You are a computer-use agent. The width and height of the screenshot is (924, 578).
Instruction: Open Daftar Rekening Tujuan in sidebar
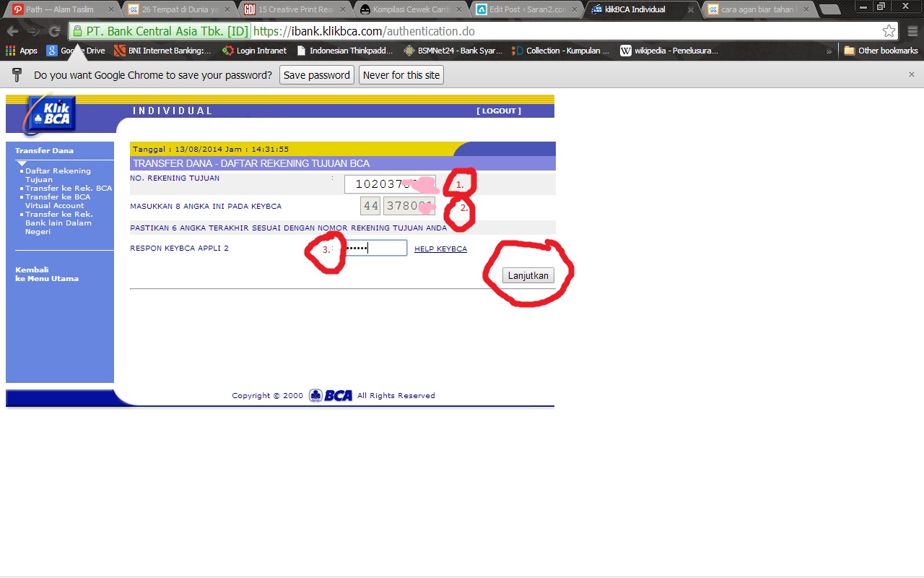[x=58, y=175]
